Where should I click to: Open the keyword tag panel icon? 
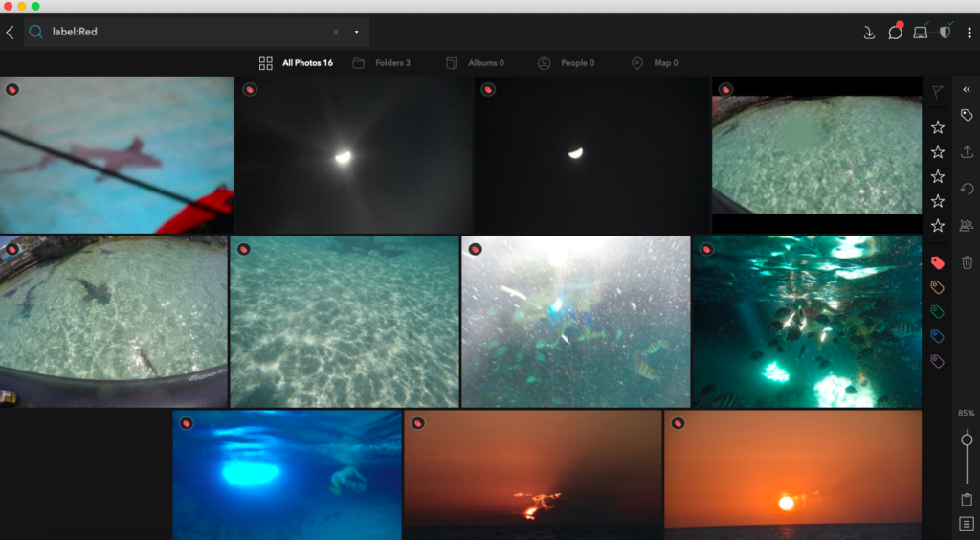967,115
